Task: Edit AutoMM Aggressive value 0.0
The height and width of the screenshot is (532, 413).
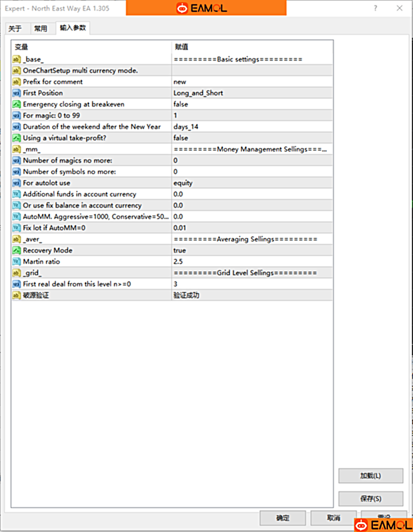Action: coord(252,216)
